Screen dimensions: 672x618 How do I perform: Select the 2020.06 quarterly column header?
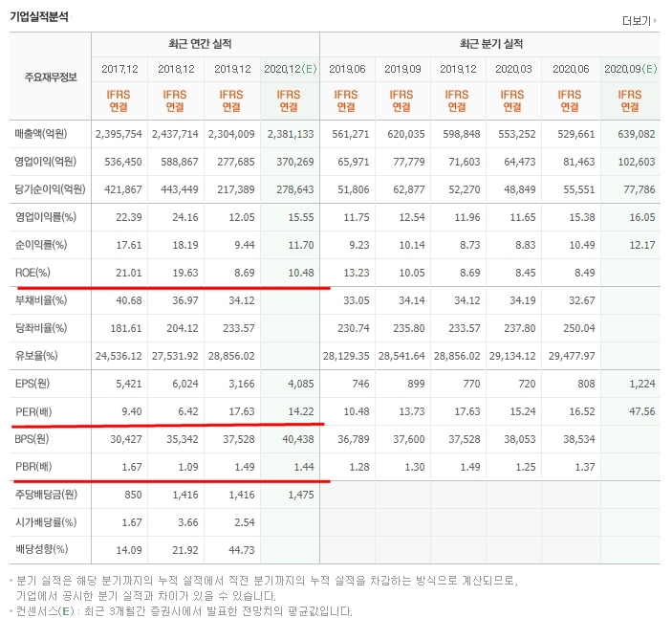571,69
